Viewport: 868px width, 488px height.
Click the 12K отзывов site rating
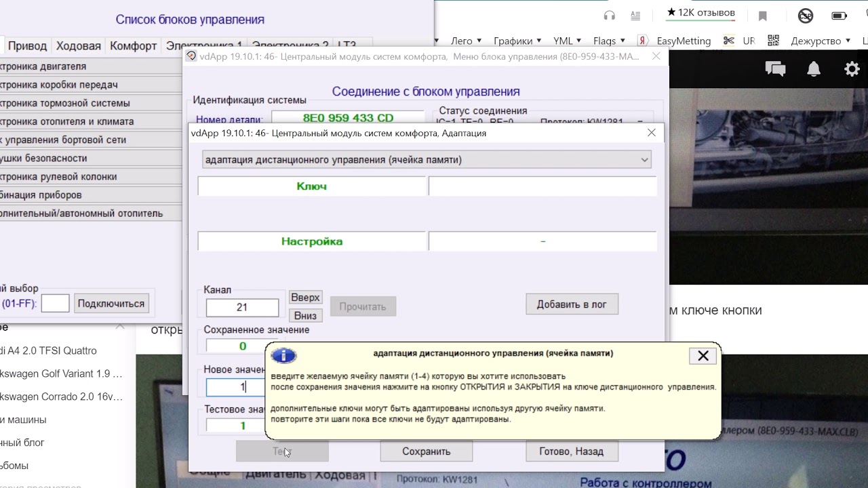[701, 13]
